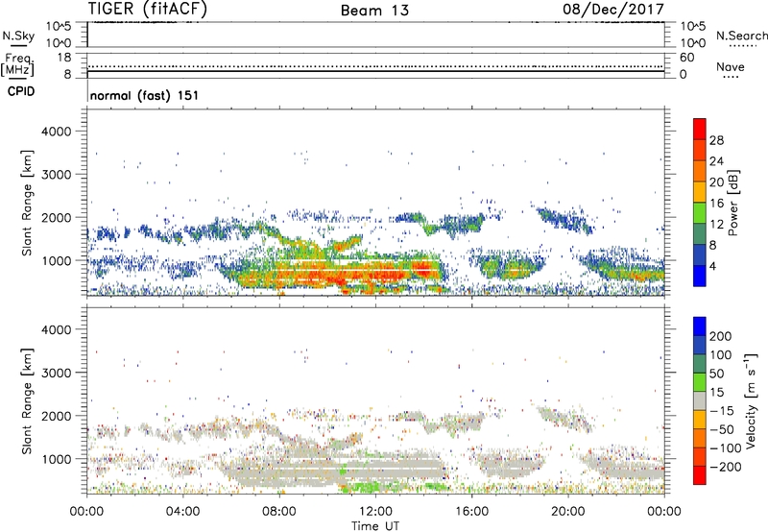The width and height of the screenshot is (768, 532).
Task: Click the 20:00 time tick label
Action: pyautogui.click(x=567, y=512)
